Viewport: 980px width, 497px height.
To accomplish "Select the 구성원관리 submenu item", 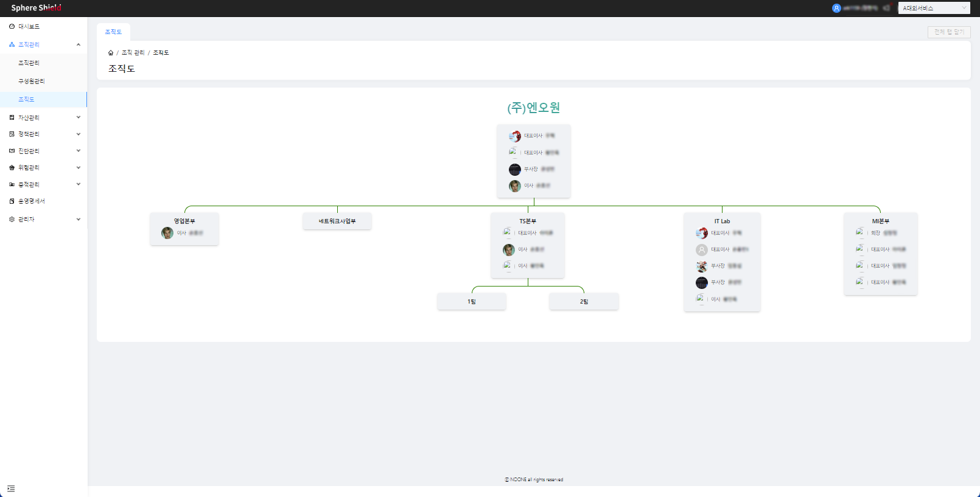I will [x=32, y=82].
